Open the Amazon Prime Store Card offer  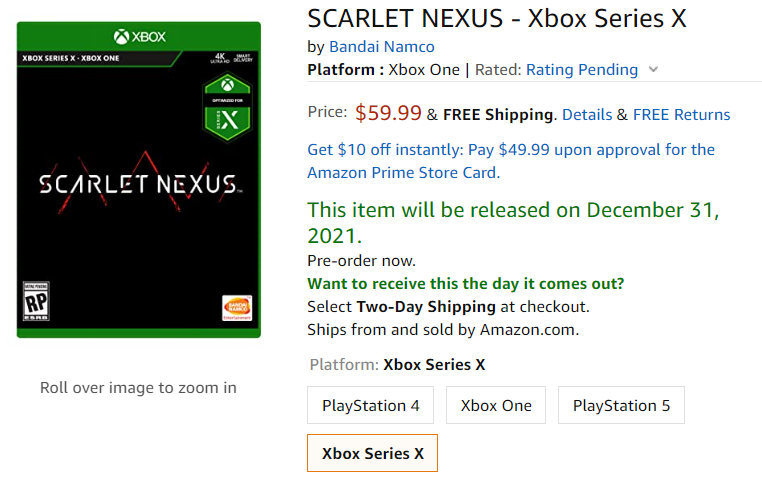[511, 161]
